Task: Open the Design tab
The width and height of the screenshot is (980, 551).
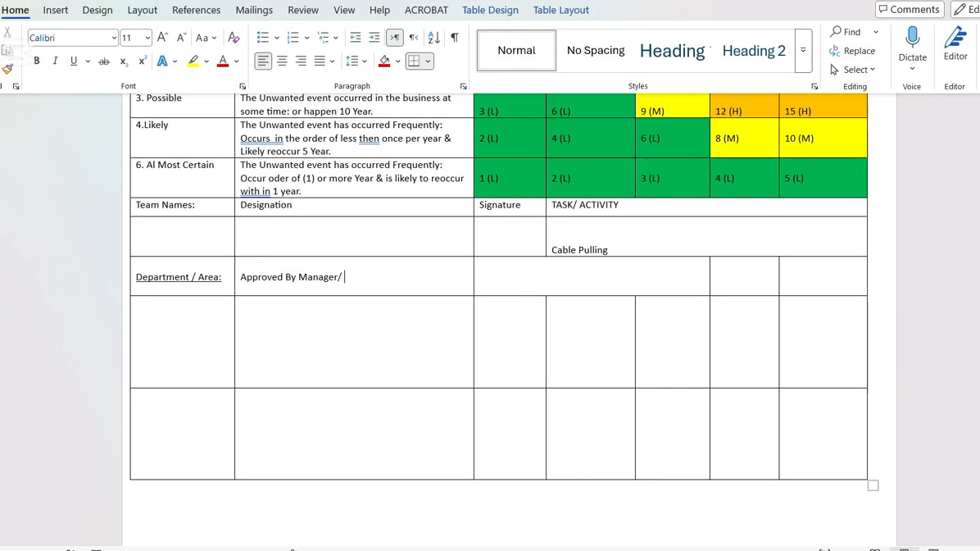Action: 98,10
